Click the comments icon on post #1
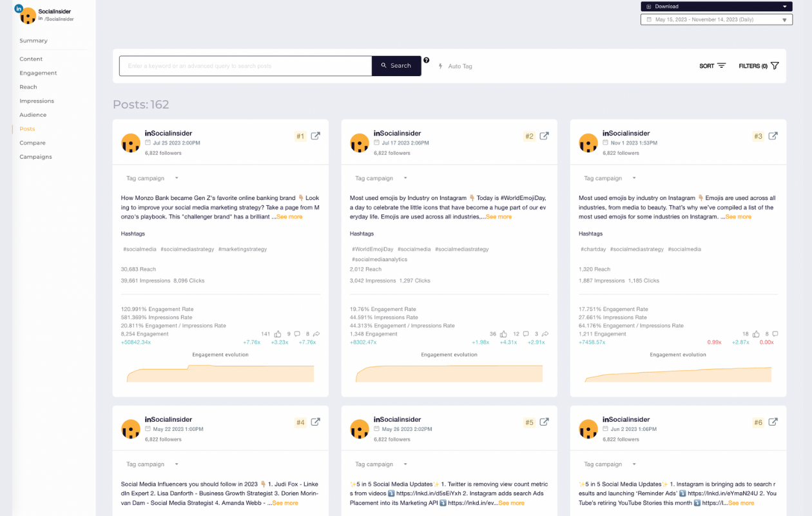The image size is (812, 516). (x=297, y=334)
